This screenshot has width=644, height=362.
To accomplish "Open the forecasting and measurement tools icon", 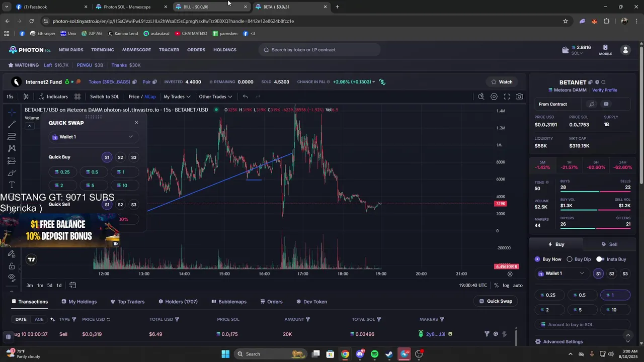I will (12, 161).
